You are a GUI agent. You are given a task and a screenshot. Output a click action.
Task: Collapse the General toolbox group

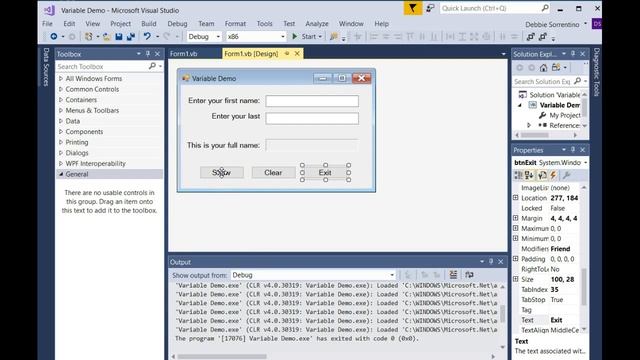[61, 174]
